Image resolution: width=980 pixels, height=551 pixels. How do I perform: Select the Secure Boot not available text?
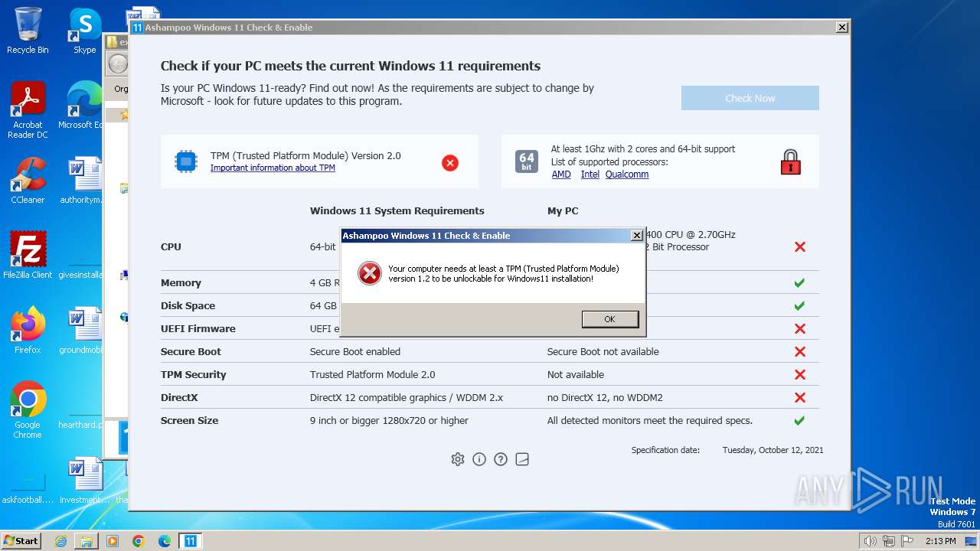pos(603,352)
